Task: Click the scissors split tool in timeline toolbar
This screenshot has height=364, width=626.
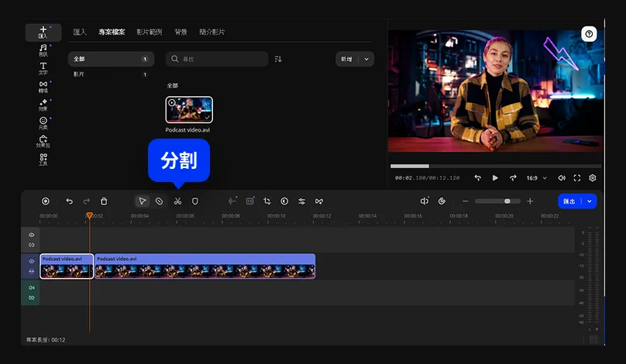Action: [x=177, y=201]
